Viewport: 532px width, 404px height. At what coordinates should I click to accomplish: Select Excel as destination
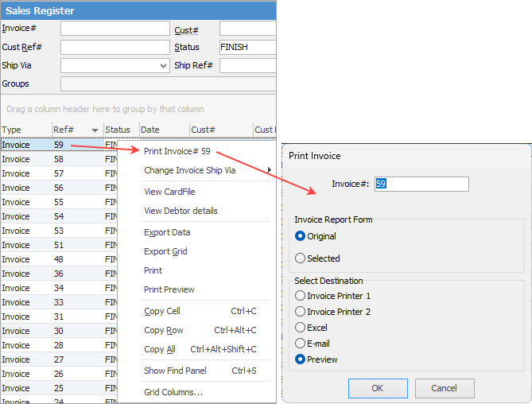pyautogui.click(x=300, y=328)
